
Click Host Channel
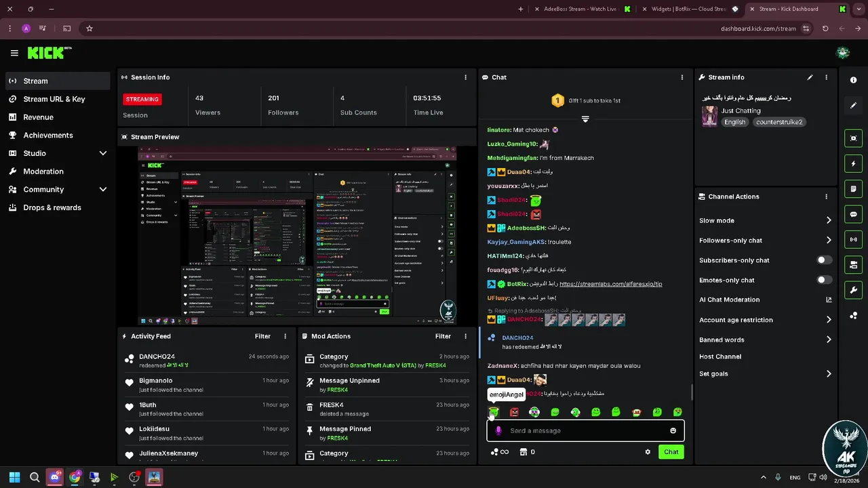pyautogui.click(x=720, y=357)
